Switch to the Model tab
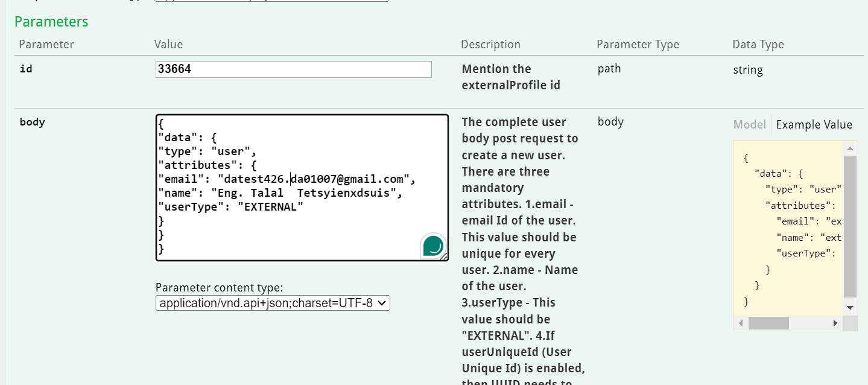 749,124
